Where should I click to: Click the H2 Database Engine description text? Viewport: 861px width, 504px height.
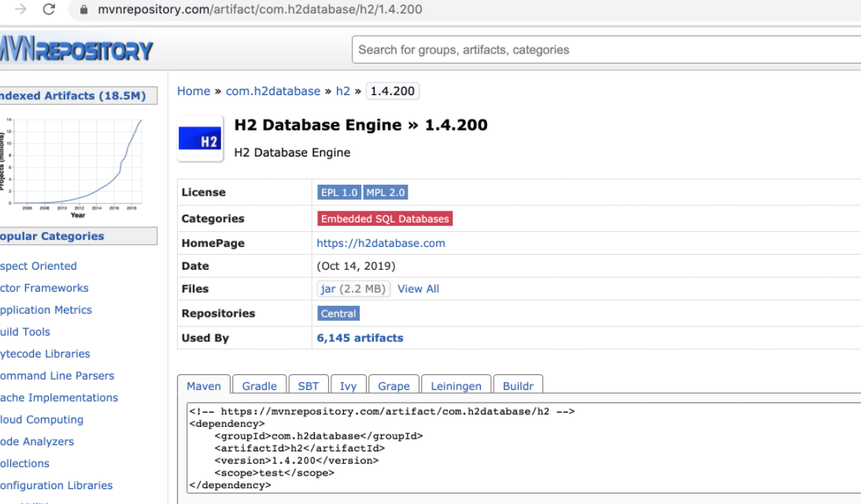click(x=292, y=153)
